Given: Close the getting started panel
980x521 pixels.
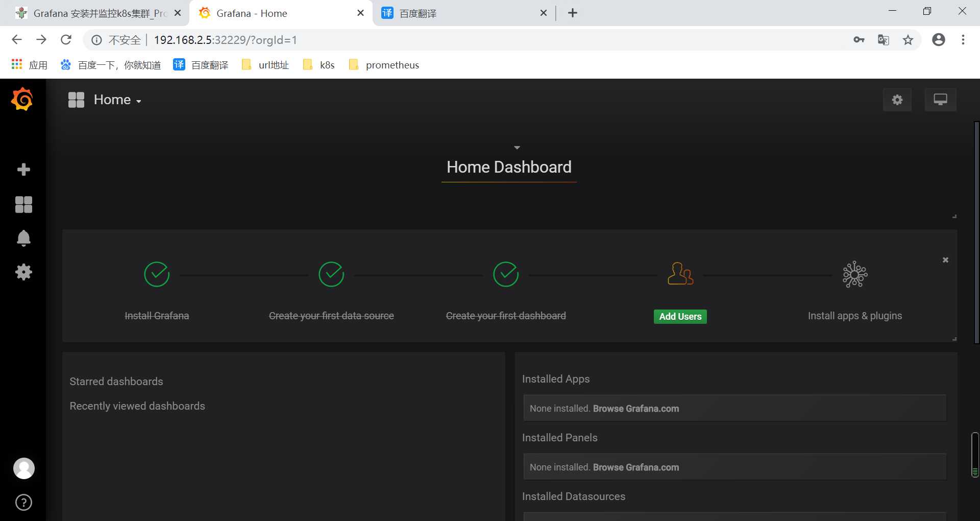Looking at the screenshot, I should point(945,260).
